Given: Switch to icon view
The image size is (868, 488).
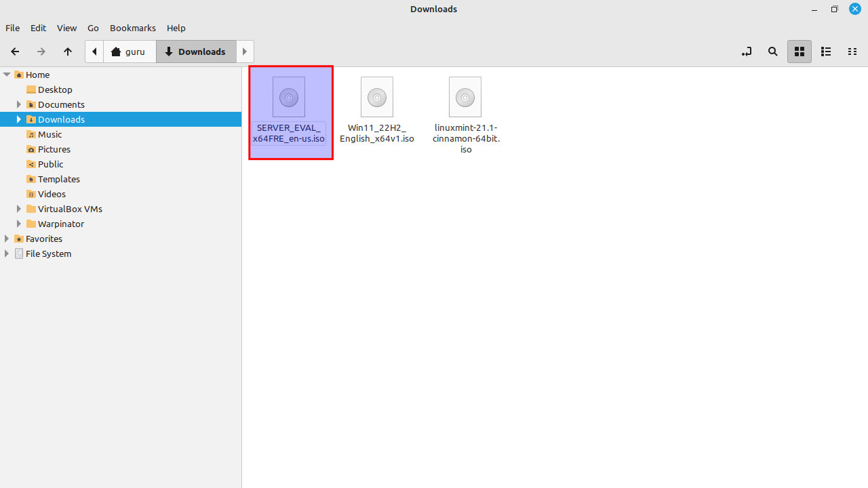Looking at the screenshot, I should [x=800, y=52].
